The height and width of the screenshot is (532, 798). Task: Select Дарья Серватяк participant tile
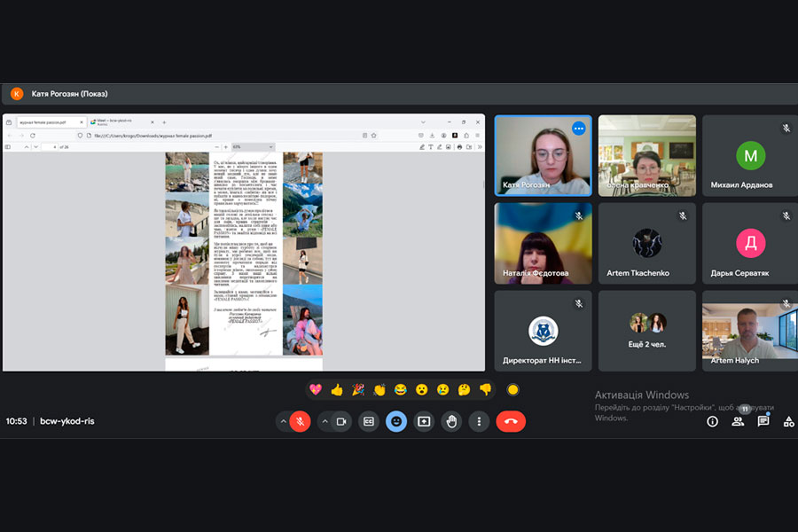coord(750,243)
